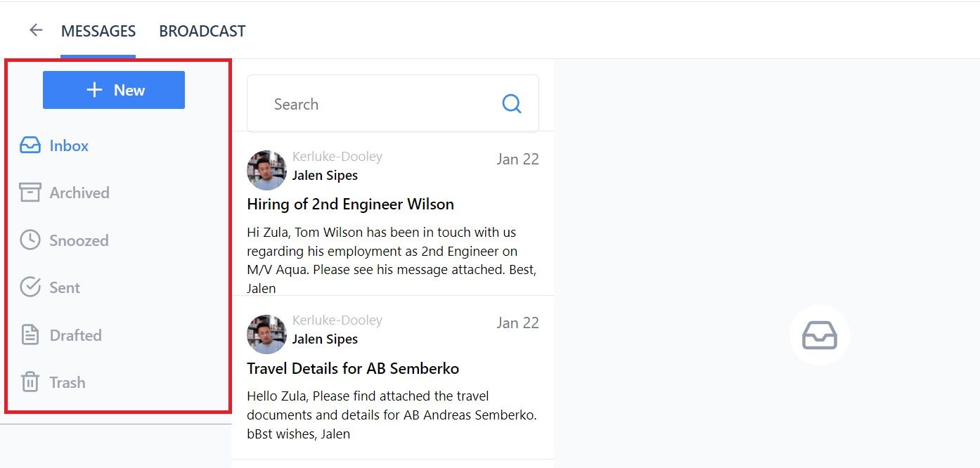Click Jalen Sipes avatar on first message
This screenshot has width=980, height=468.
pos(266,170)
